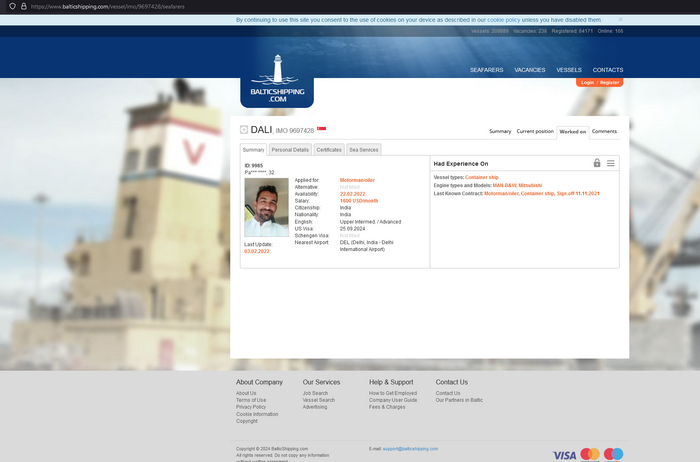The width and height of the screenshot is (700, 462).
Task: Close the cookie consent banner
Action: coord(621,20)
